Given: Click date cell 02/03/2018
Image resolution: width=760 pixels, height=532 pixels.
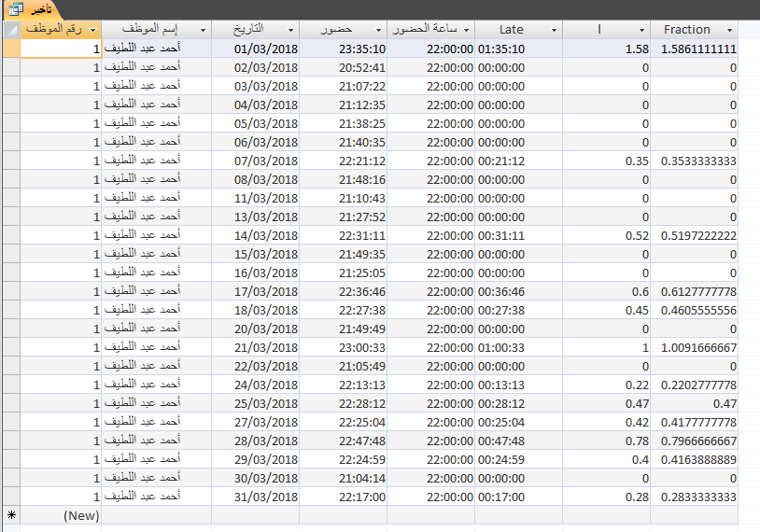Looking at the screenshot, I should [x=256, y=67].
